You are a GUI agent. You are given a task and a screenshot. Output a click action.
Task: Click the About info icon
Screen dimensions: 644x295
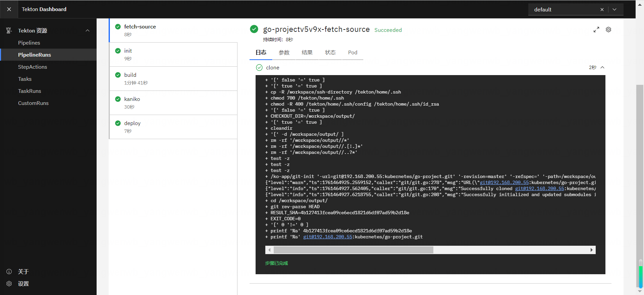click(9, 272)
